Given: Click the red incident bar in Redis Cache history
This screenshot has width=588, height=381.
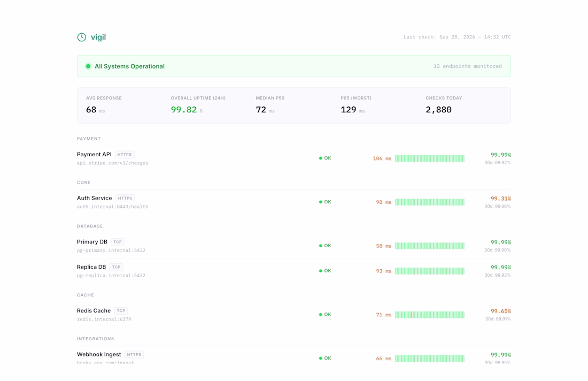Looking at the screenshot, I should pos(412,315).
